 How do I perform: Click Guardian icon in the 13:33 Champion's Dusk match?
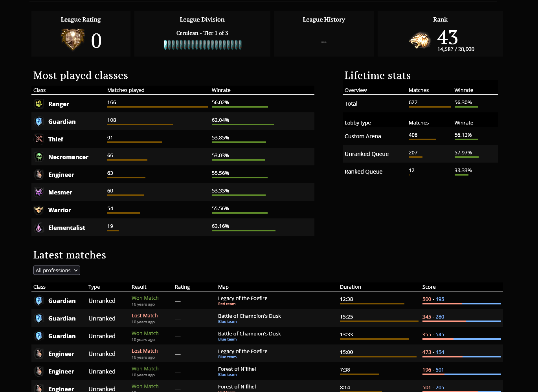39,336
